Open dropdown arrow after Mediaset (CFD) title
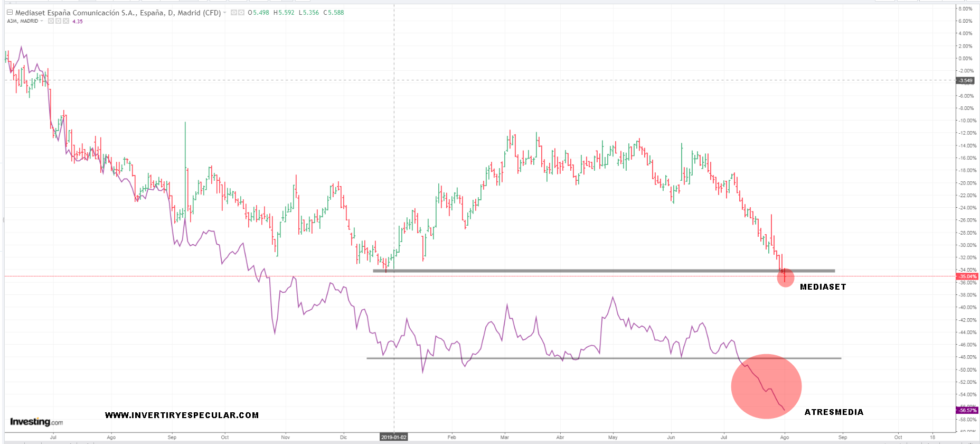Screen dimensions: 980x444 [x=225, y=13]
